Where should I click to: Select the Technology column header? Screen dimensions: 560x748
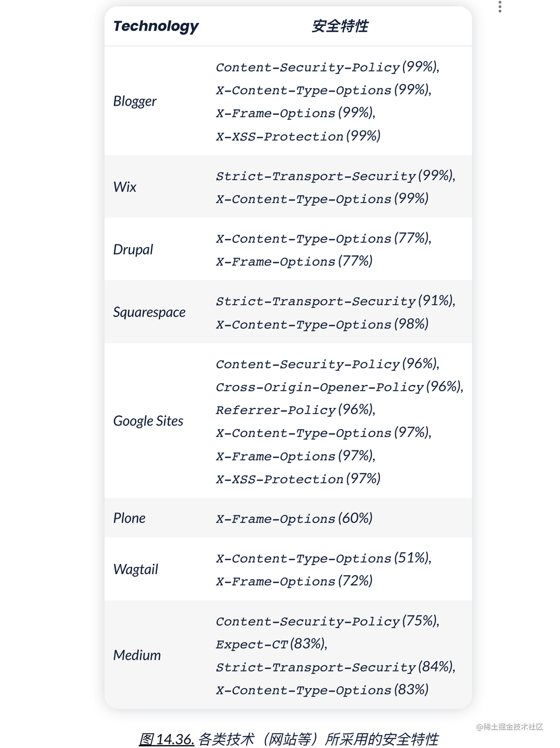156,26
